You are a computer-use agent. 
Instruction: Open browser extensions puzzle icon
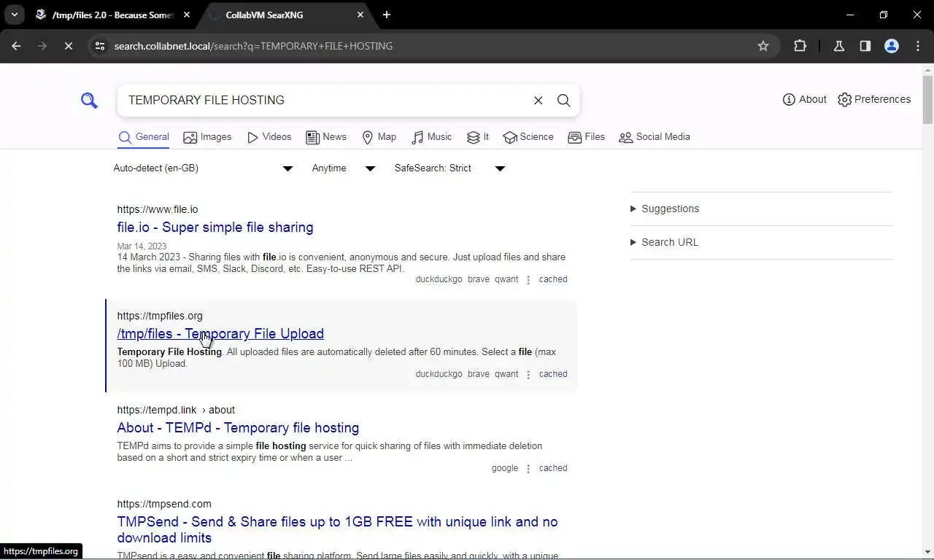click(x=800, y=46)
